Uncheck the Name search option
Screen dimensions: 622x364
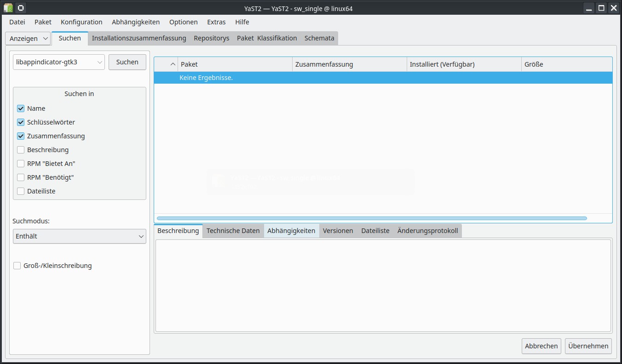21,108
